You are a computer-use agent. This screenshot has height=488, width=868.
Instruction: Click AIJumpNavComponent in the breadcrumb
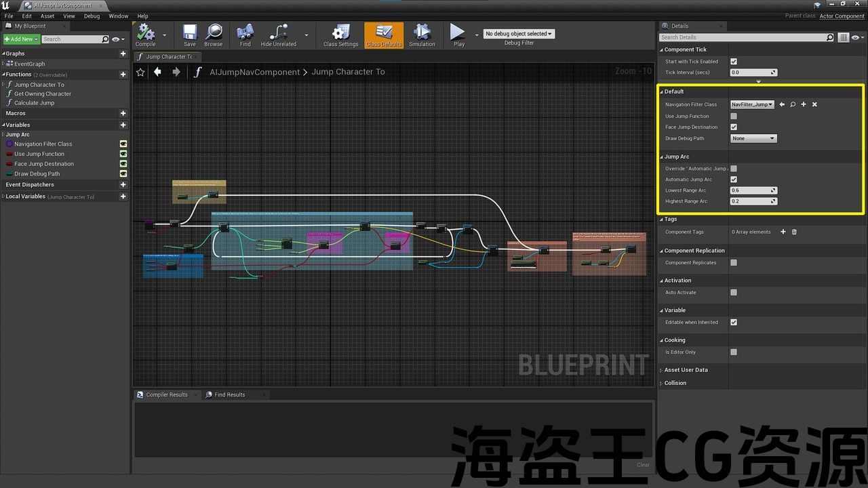click(254, 72)
